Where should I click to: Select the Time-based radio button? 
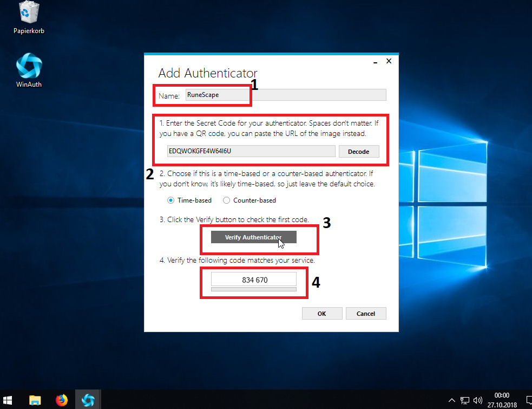pyautogui.click(x=171, y=200)
